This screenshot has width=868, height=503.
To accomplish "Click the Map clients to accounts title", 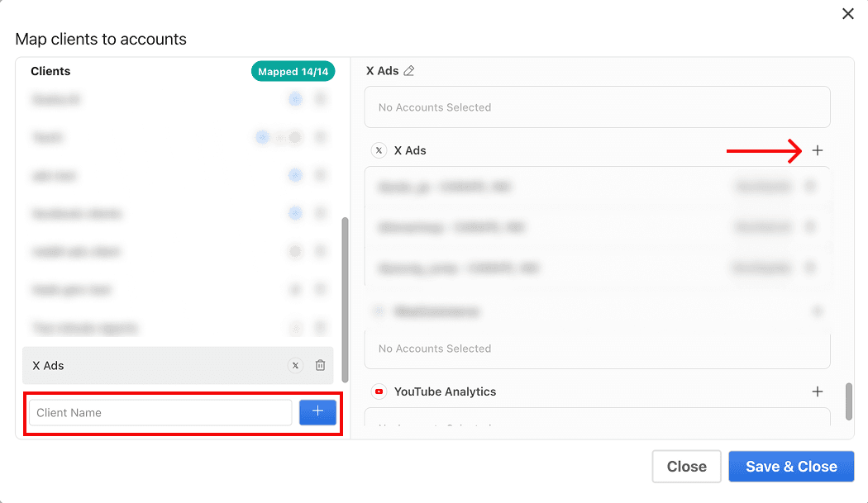I will pos(101,40).
